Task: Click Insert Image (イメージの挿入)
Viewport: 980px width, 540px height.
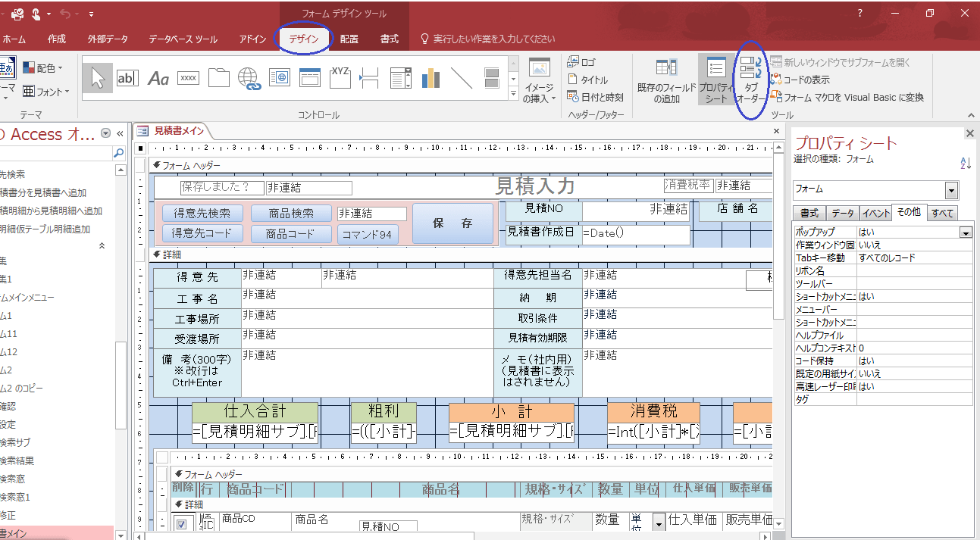Action: tap(539, 80)
